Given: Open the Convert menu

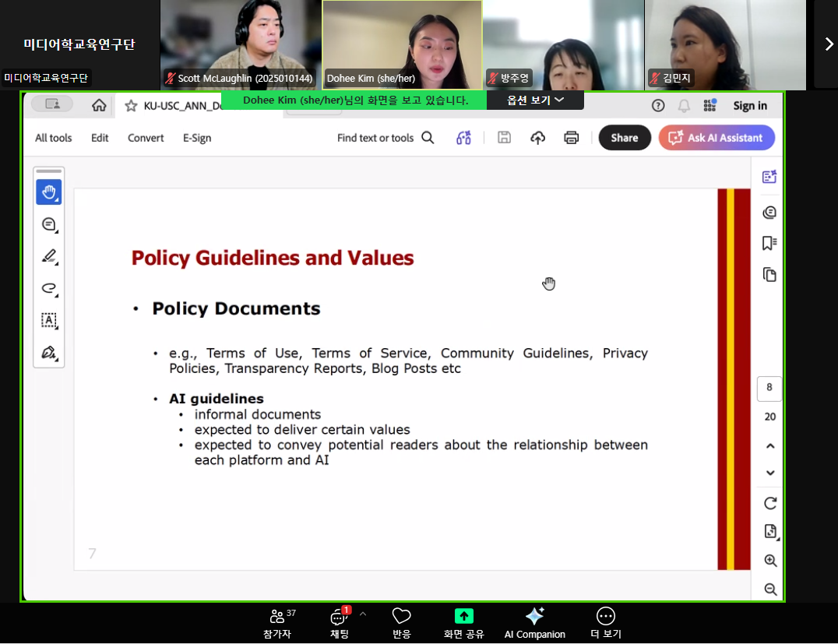Looking at the screenshot, I should tap(146, 138).
